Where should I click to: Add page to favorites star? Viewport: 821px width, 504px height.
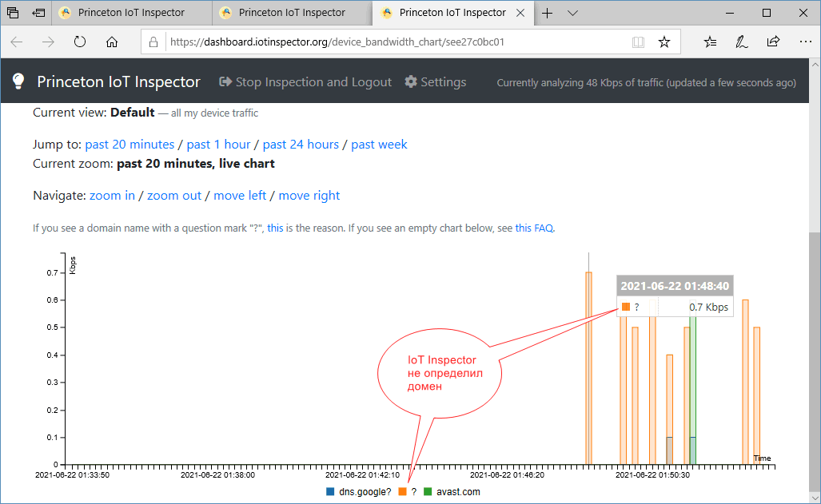[664, 42]
